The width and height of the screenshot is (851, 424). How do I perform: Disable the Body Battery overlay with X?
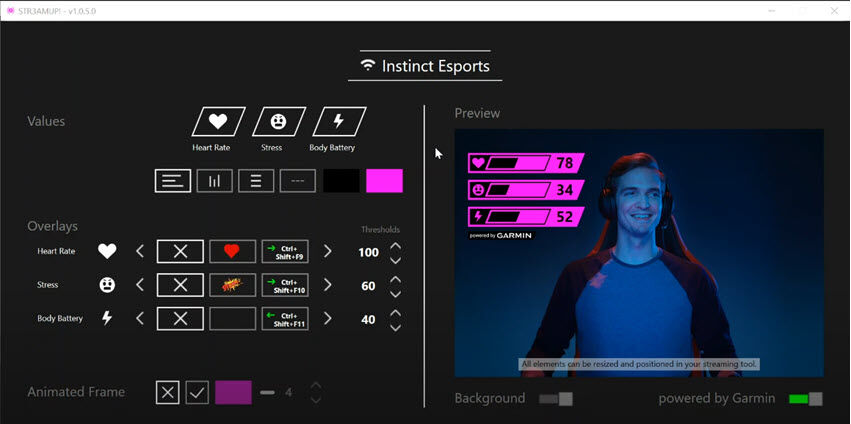(180, 318)
